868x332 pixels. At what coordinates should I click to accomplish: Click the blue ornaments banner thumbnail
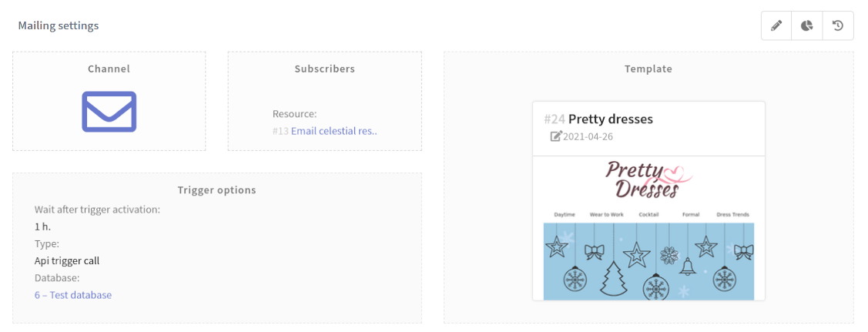coord(648,261)
